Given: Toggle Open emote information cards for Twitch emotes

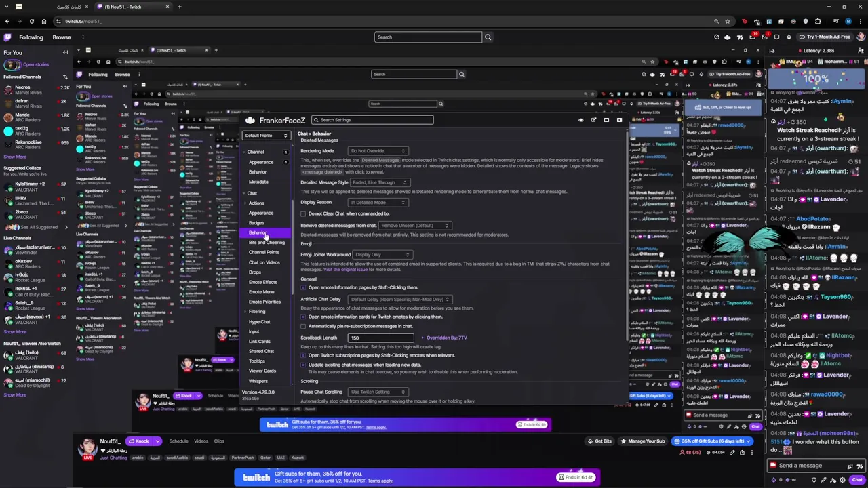Looking at the screenshot, I should click(x=303, y=317).
